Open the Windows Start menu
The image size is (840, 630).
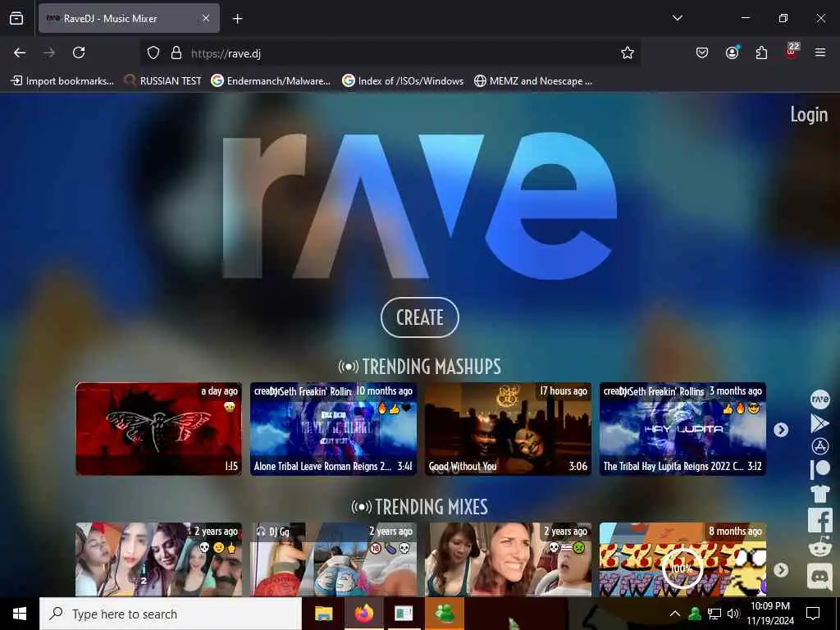20,614
